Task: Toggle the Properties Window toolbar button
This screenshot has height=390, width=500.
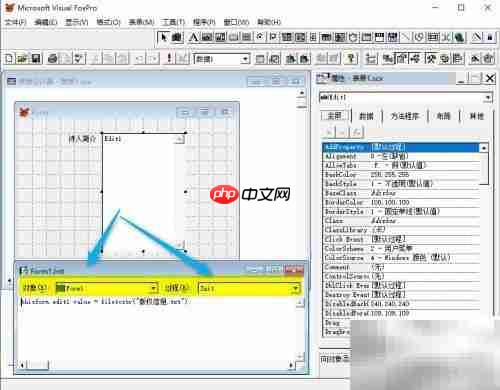Action: point(402,59)
